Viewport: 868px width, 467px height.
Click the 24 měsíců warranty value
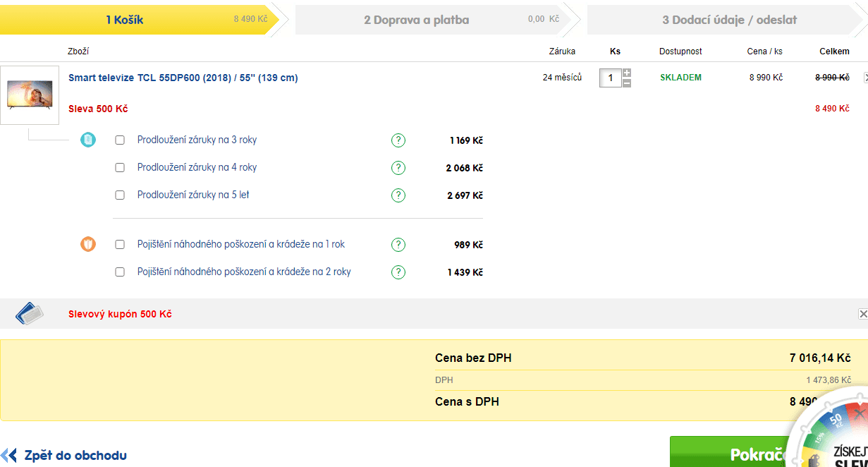tap(562, 78)
